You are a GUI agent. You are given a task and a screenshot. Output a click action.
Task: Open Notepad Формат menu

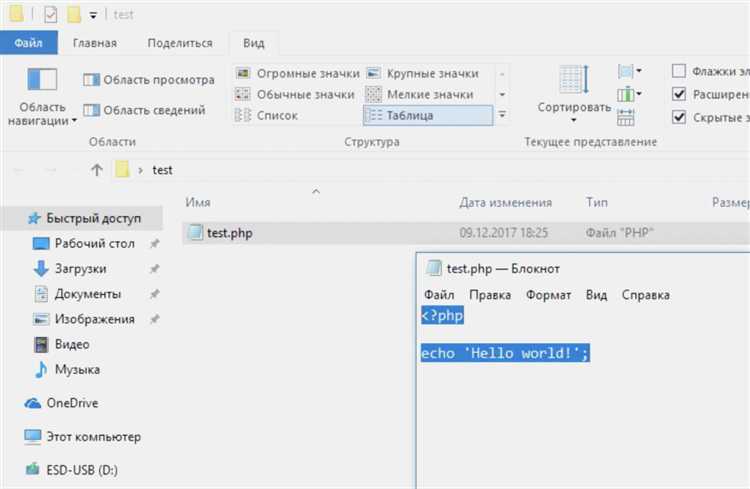pyautogui.click(x=548, y=295)
